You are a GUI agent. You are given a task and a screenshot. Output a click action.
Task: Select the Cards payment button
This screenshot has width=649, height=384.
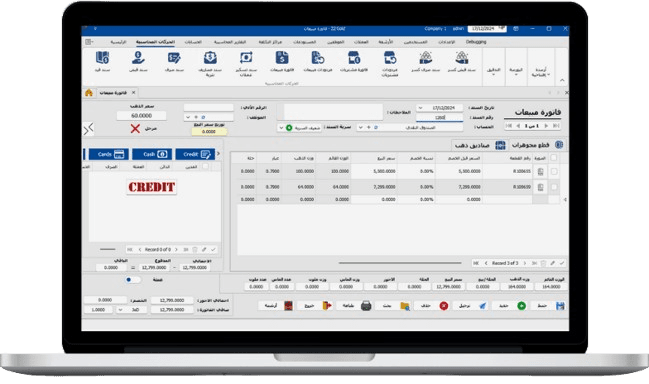coord(108,154)
